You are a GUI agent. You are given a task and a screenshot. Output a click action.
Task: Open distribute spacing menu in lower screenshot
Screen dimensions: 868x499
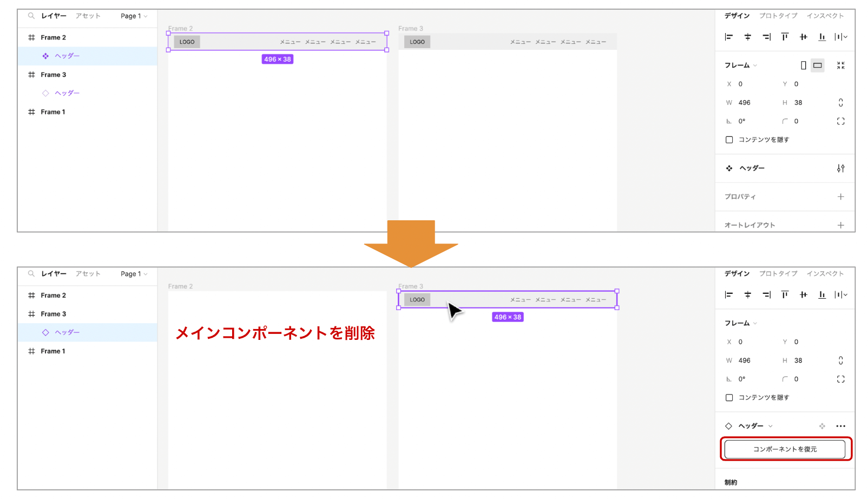[x=841, y=295]
